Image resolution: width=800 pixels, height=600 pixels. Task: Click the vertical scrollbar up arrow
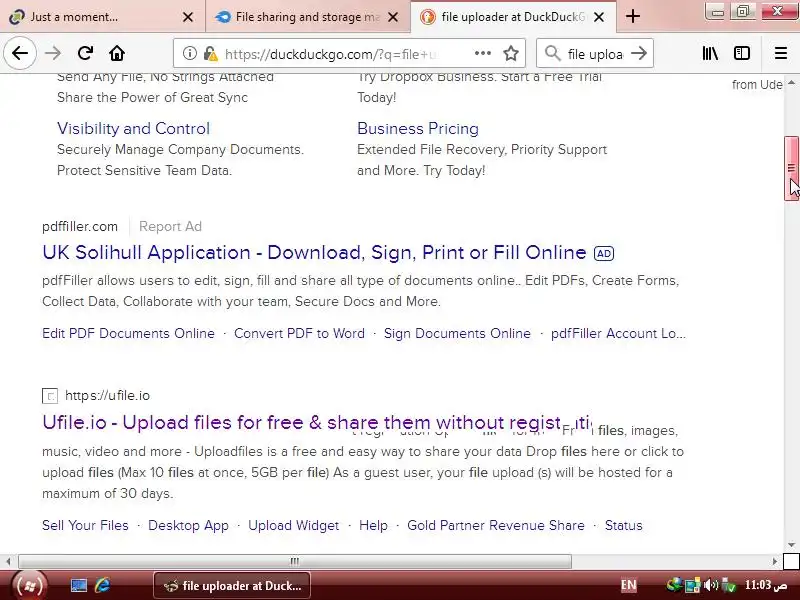point(791,82)
